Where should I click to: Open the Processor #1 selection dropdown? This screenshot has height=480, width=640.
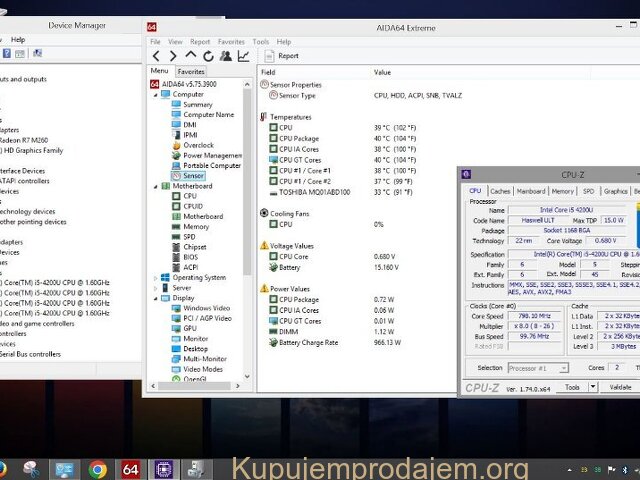pyautogui.click(x=542, y=368)
